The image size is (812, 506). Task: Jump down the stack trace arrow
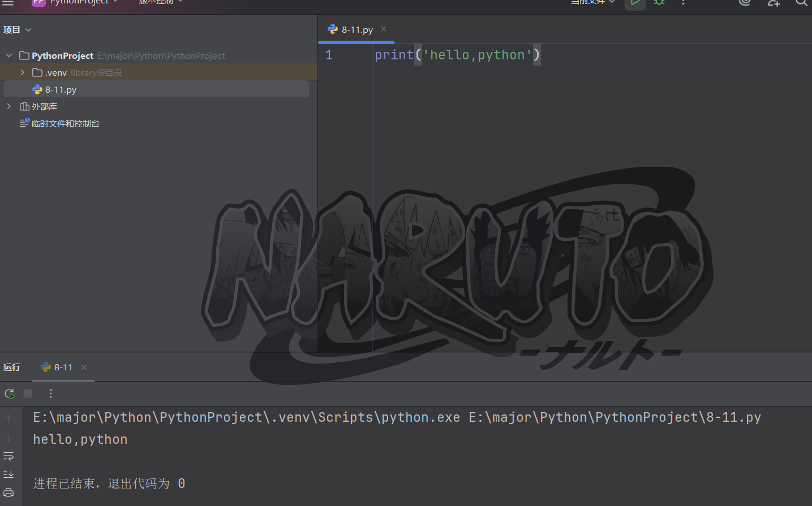(x=8, y=437)
